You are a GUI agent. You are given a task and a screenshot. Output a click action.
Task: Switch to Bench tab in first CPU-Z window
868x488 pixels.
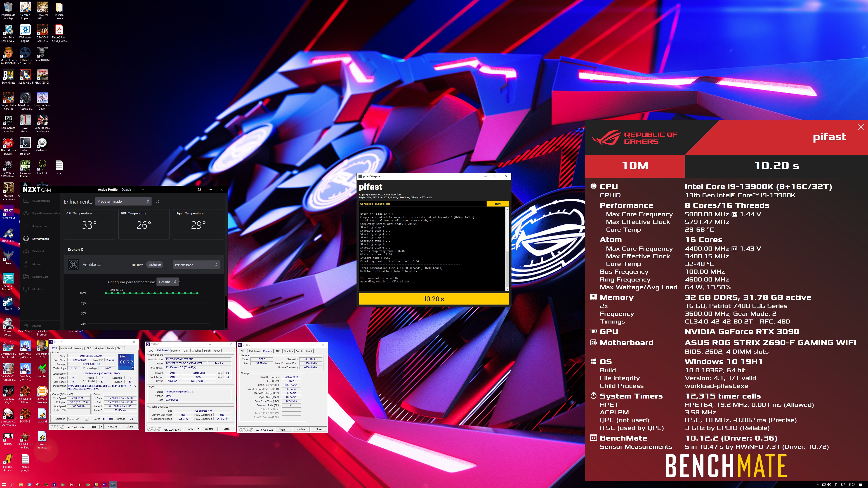(x=110, y=348)
